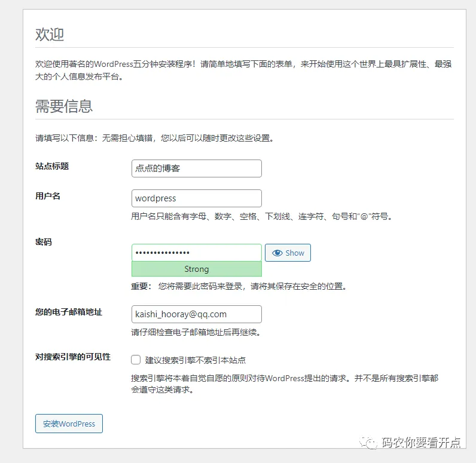Click the 重要 password notice text
This screenshot has height=463, width=476.
coord(239,286)
